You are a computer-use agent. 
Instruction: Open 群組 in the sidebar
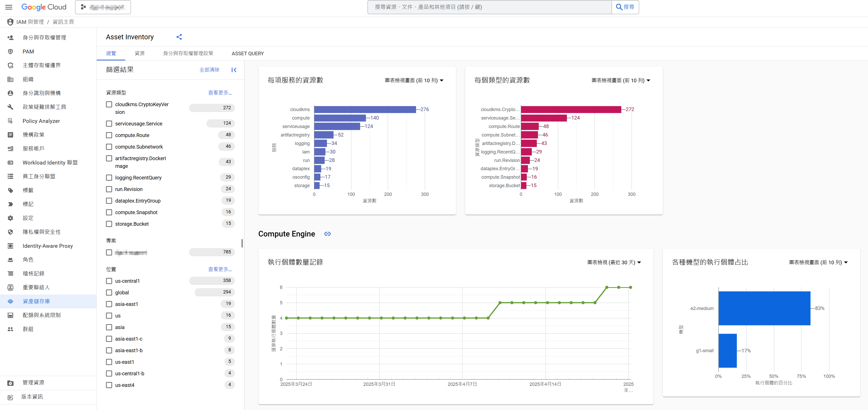(48, 329)
